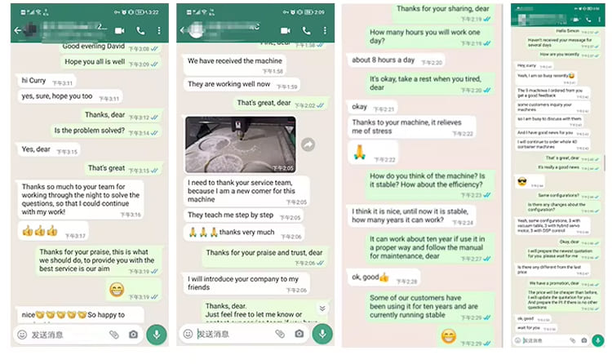
Task: Open emoji picker in first chat input
Action: point(22,335)
